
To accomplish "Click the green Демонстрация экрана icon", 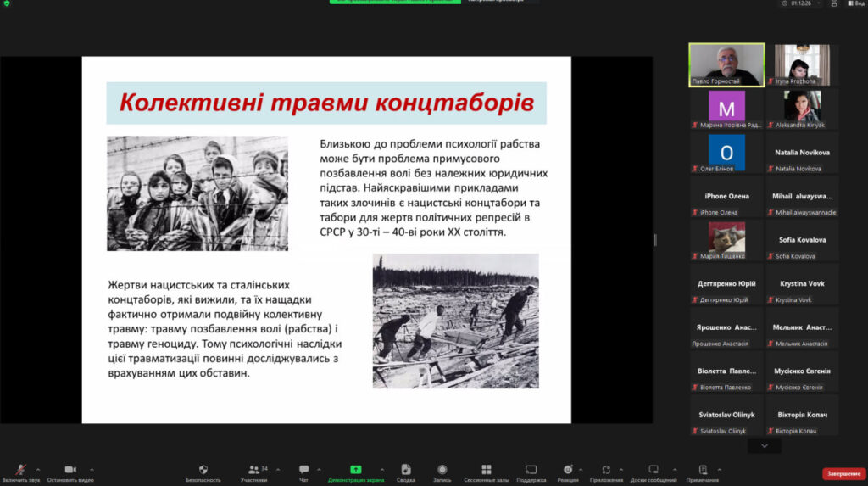I will point(355,470).
